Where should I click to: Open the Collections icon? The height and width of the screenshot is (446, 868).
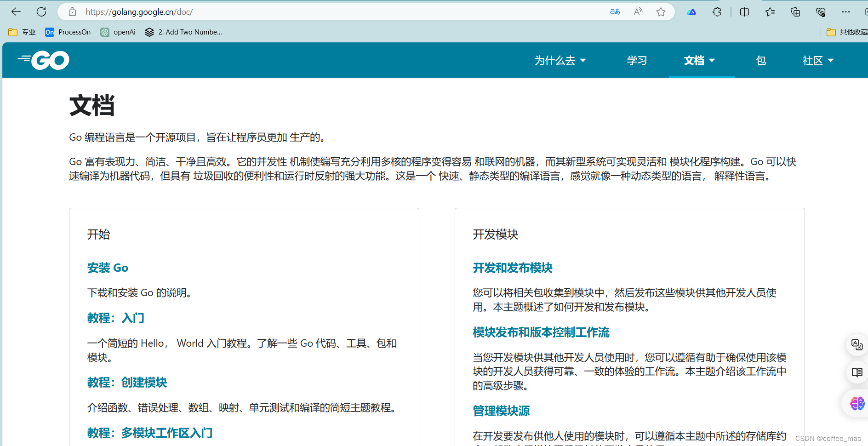pyautogui.click(x=795, y=12)
